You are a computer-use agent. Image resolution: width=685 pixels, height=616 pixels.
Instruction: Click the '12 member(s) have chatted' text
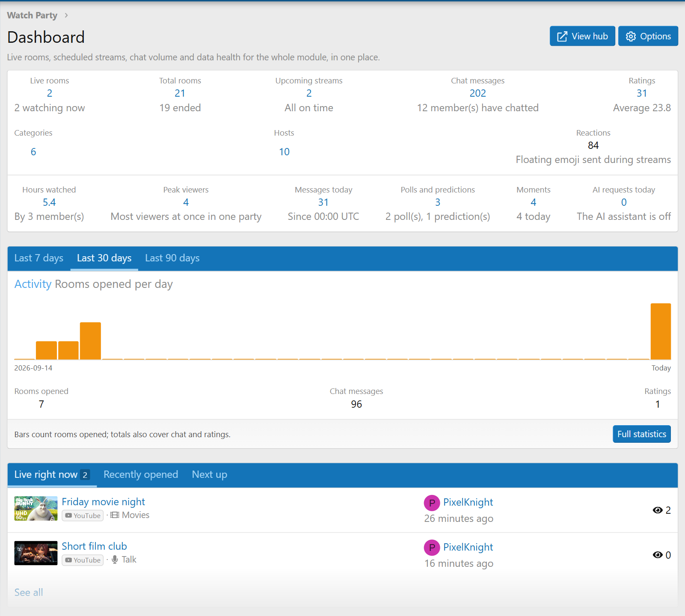pyautogui.click(x=478, y=108)
